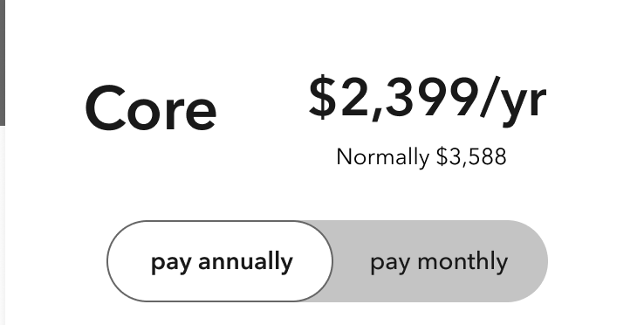Click the word 'monthly' in the toggle
This screenshot has height=325, width=644.
click(x=462, y=262)
